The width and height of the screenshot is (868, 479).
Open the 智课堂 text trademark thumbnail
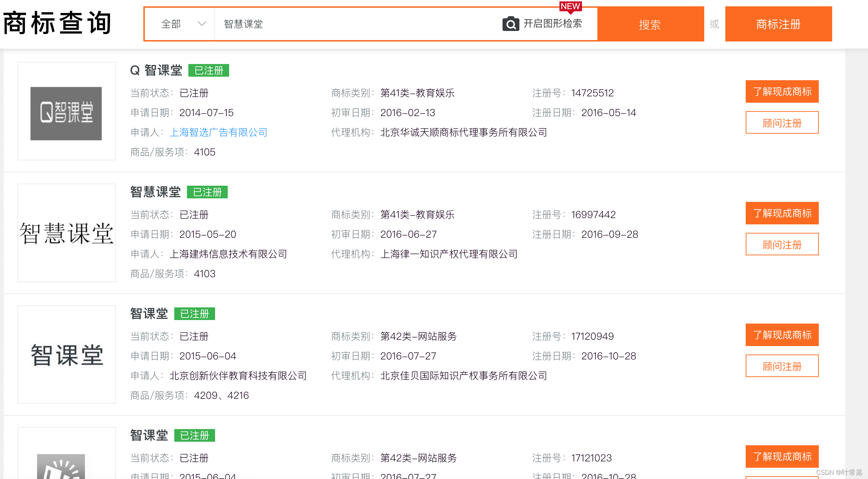[66, 355]
